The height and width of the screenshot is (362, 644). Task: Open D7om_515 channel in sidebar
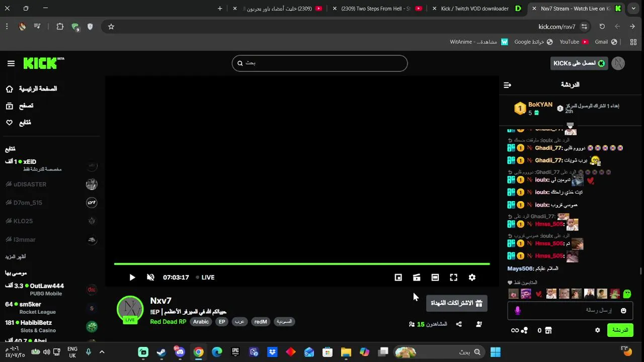(x=51, y=203)
